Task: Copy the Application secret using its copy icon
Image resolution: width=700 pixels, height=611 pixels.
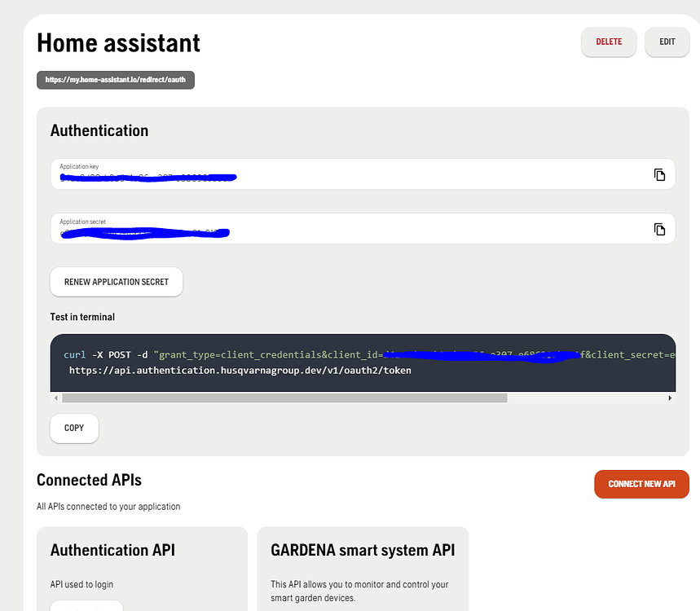Action: tap(660, 229)
